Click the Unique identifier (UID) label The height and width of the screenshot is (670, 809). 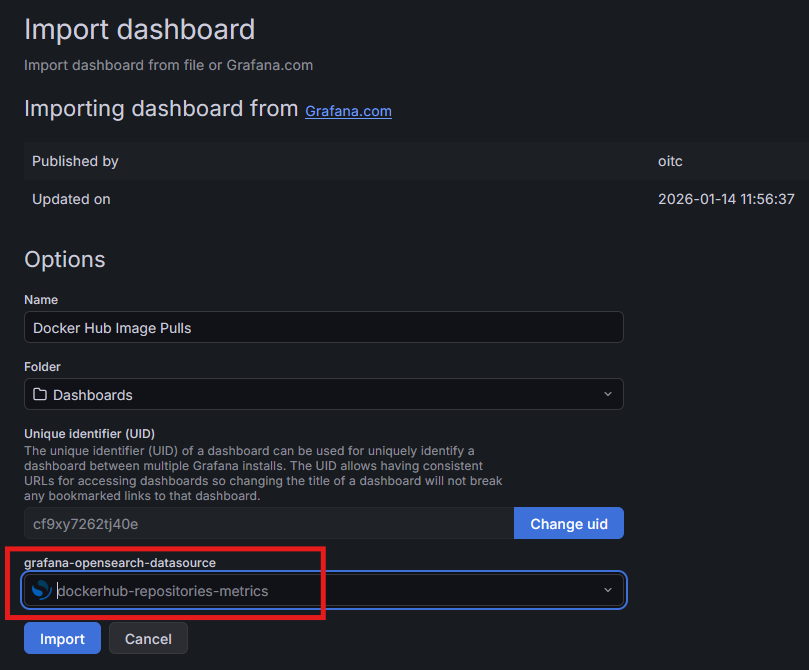click(89, 434)
